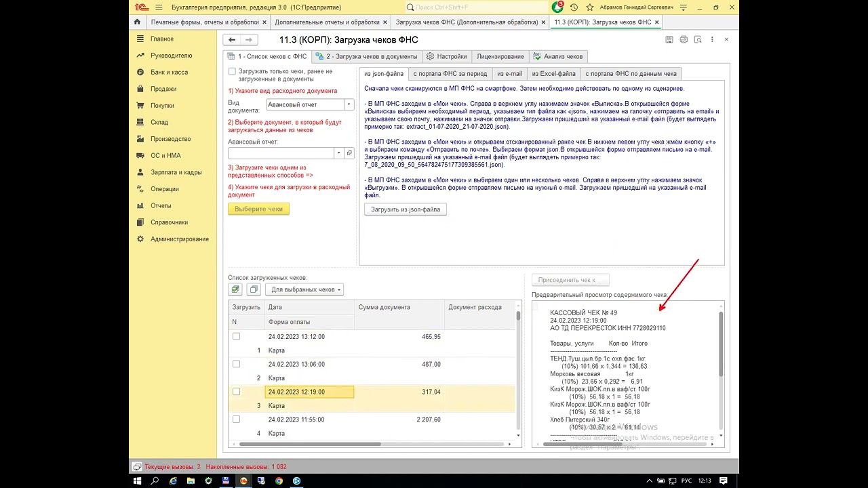Click the preview icon next to the printer
The width and height of the screenshot is (868, 488).
[698, 40]
